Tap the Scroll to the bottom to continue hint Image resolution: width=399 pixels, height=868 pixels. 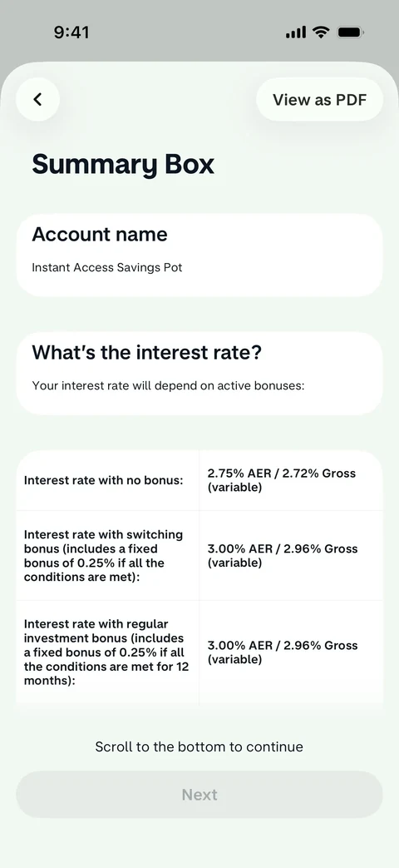[199, 746]
